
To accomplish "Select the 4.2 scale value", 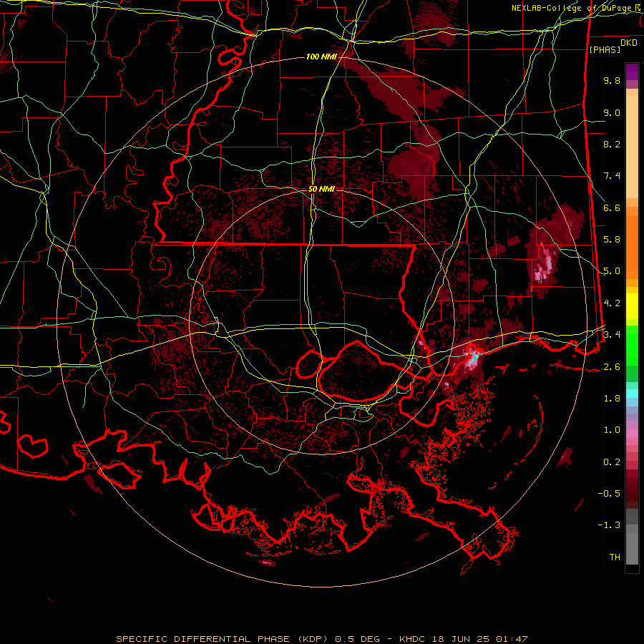I will pyautogui.click(x=612, y=303).
